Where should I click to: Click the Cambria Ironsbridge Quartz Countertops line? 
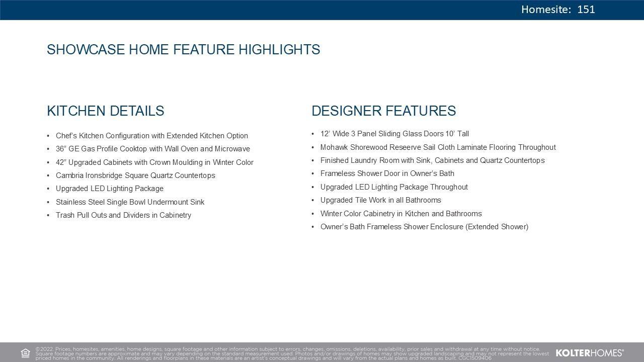[135, 175]
